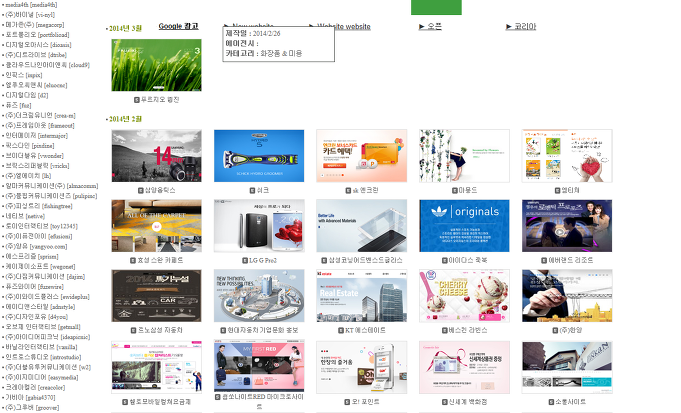681x413 pixels.
Task: Open the dark 2014 car infographic thumbnail
Action: click(x=156, y=296)
